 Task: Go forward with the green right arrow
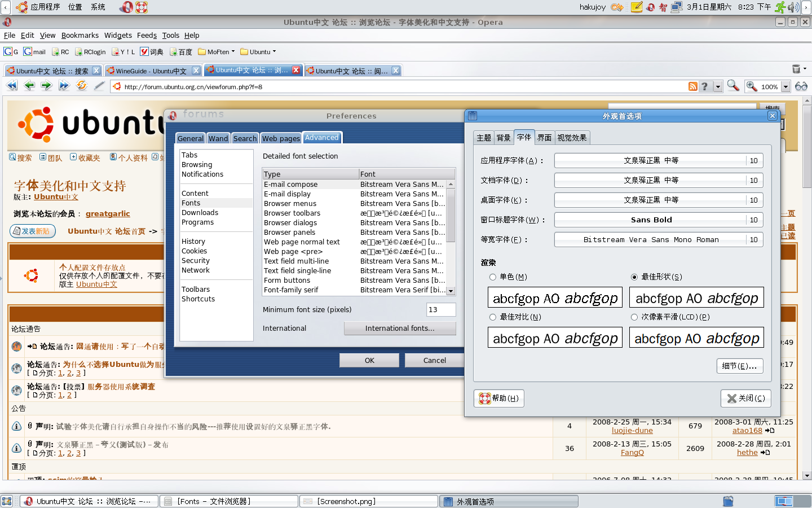46,86
